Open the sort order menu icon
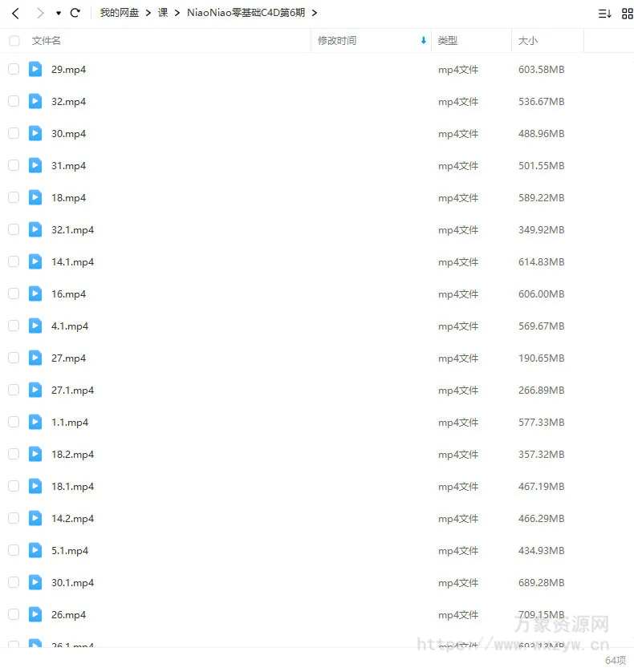 coord(604,14)
